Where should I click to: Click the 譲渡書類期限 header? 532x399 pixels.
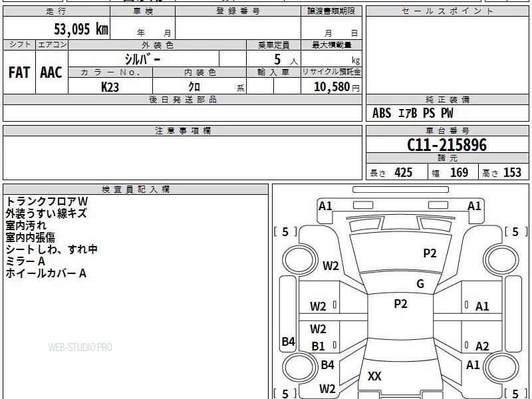pos(331,11)
